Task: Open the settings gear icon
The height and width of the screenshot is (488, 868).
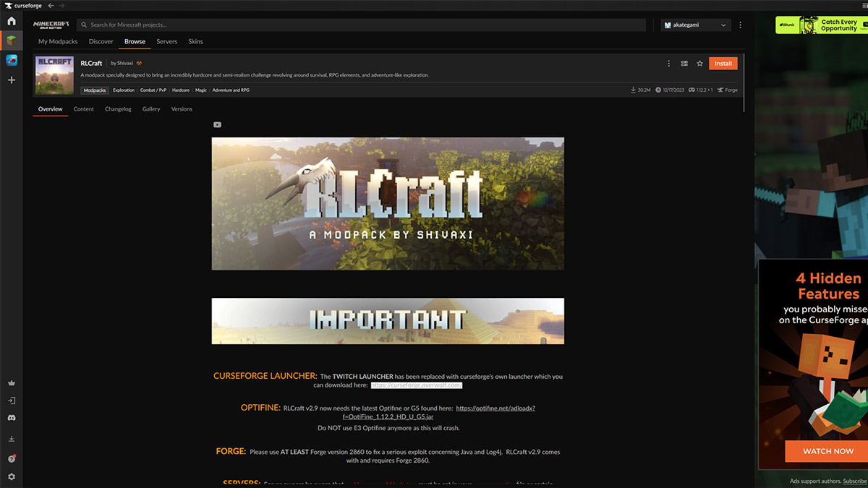Action: pos(11,477)
